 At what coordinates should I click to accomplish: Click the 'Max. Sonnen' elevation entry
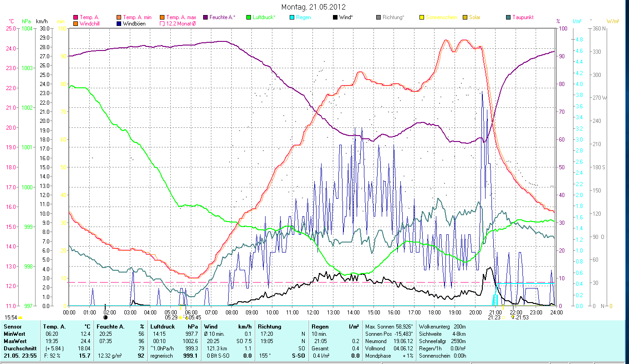coord(389,327)
